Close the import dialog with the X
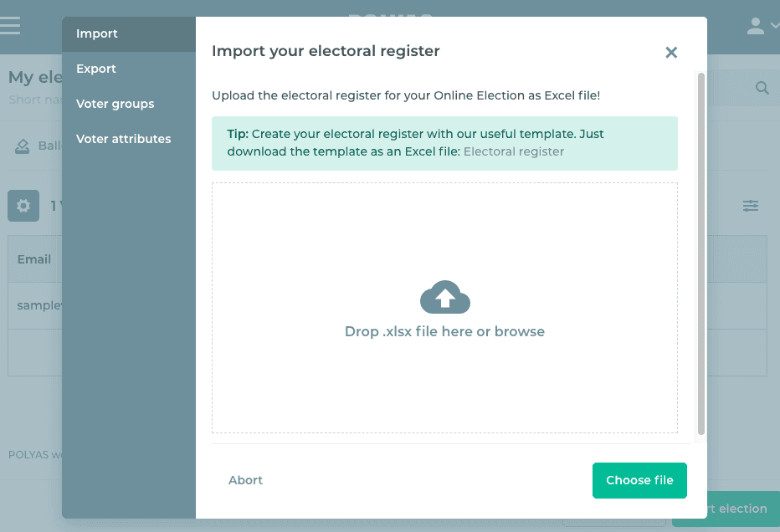 671,53
